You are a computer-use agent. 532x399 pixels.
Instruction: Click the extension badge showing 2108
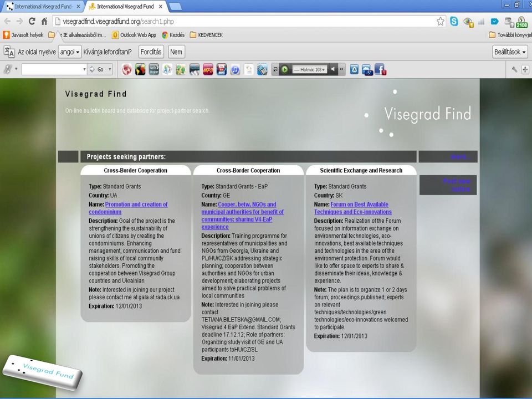point(522,22)
